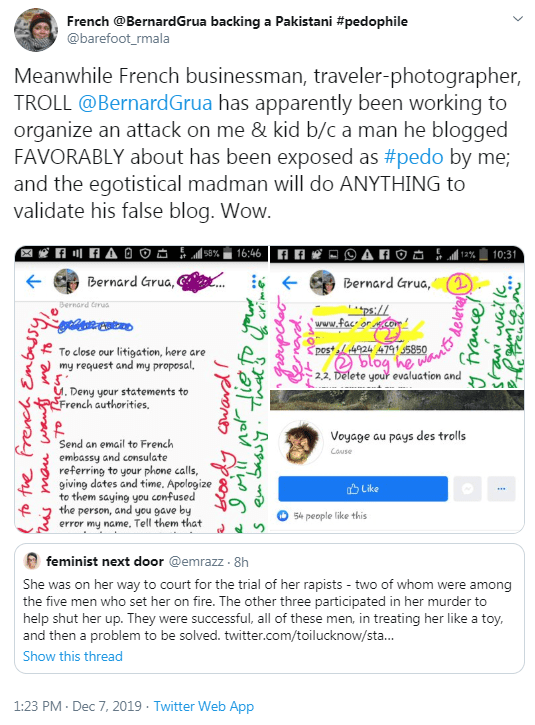Open the @barefoot_rmala handle
This screenshot has width=535, height=725.
(x=118, y=38)
